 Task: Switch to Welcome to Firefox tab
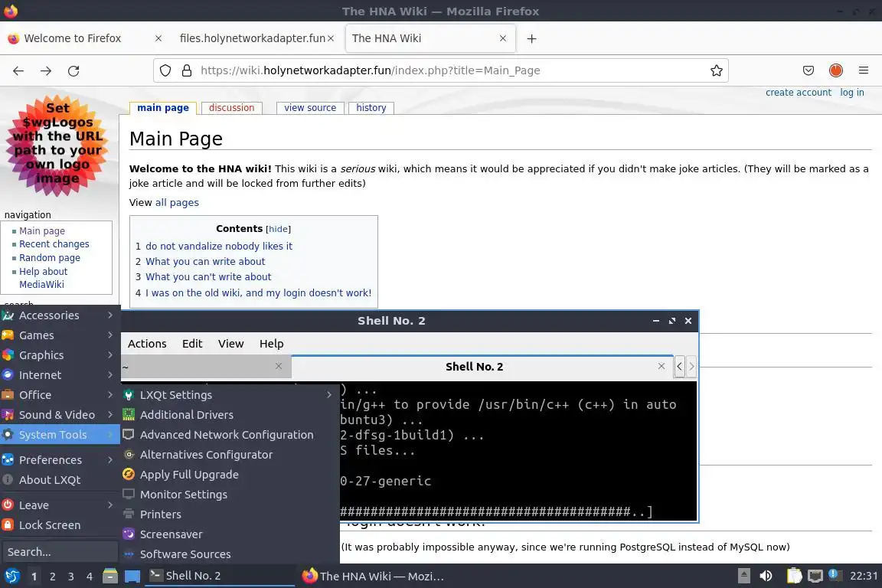pos(73,38)
